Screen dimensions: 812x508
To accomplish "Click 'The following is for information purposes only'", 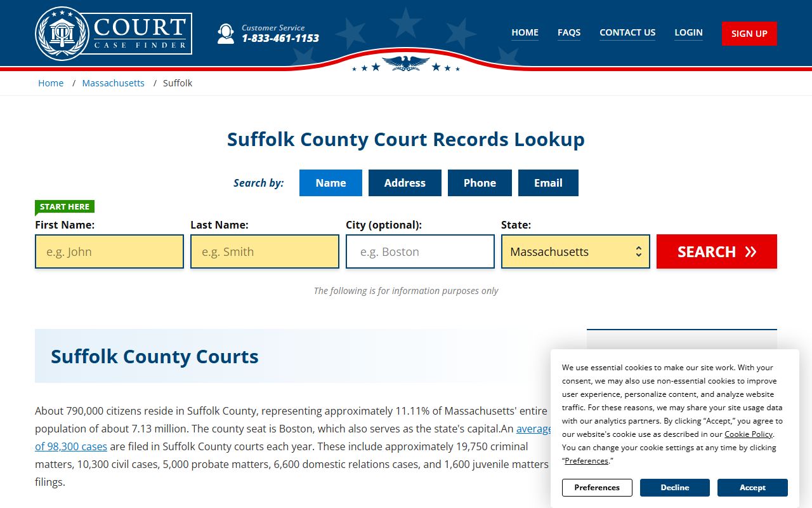I will click(406, 291).
